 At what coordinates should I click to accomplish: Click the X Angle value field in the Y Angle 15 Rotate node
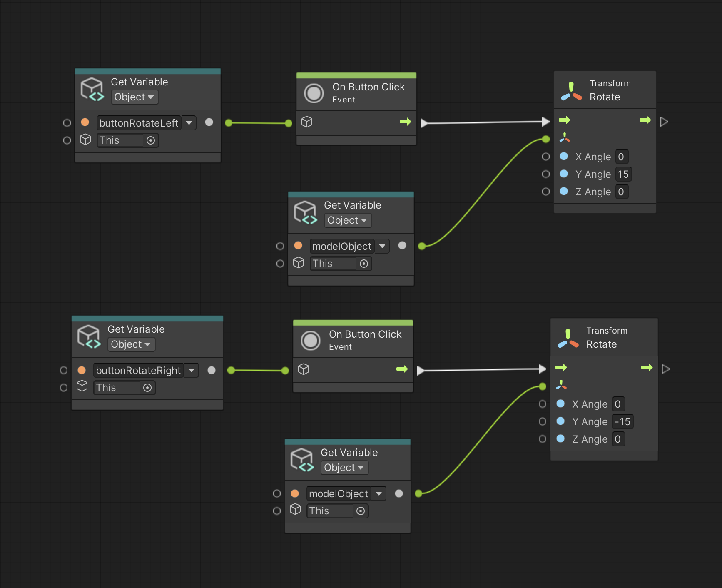coord(621,157)
